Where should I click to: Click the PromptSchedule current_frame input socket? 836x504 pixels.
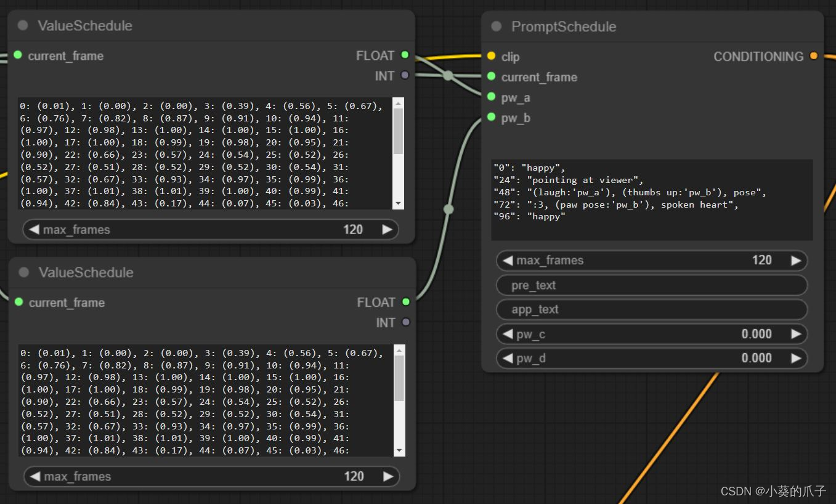(491, 76)
